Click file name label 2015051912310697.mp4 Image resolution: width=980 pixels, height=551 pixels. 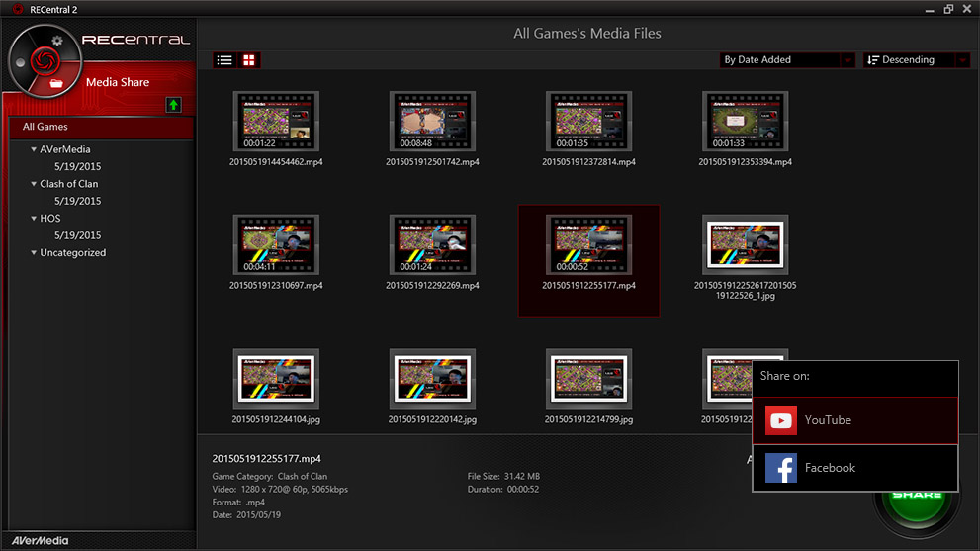coord(276,286)
